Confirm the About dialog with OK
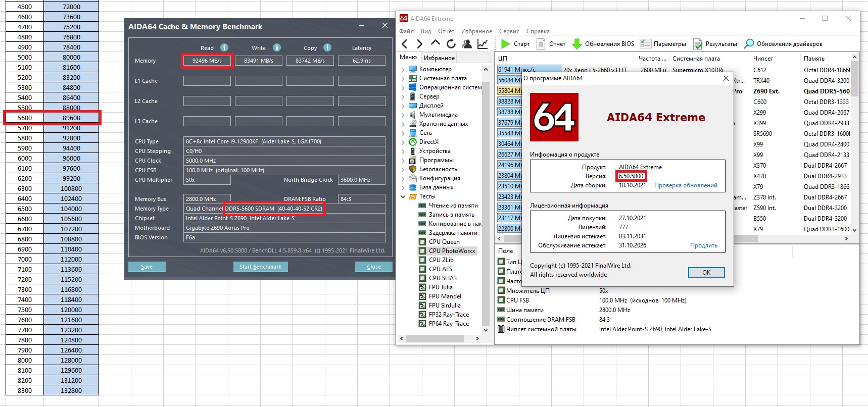The height and width of the screenshot is (407, 868). [x=706, y=272]
